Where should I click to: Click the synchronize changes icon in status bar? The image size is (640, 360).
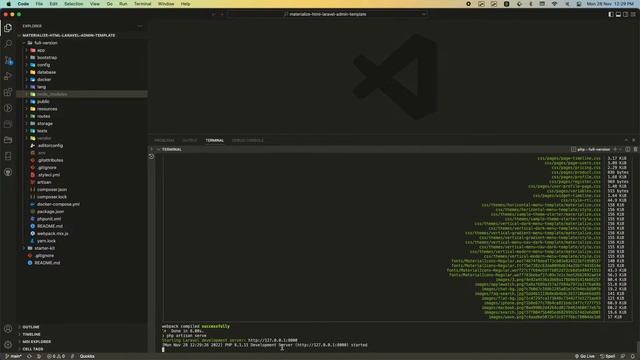click(29, 356)
